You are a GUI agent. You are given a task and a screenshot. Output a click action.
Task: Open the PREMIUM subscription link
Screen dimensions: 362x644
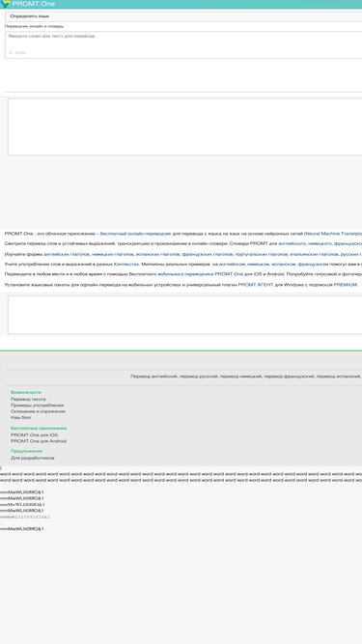346,285
